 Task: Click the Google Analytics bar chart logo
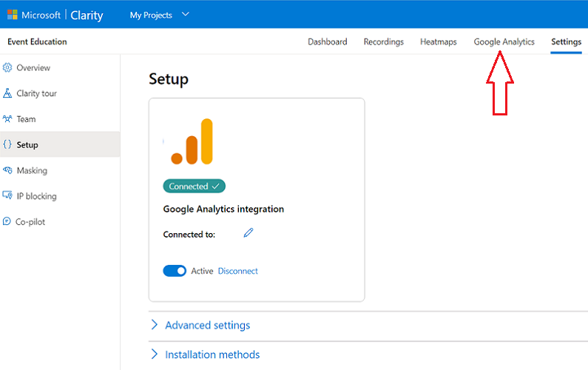click(192, 141)
